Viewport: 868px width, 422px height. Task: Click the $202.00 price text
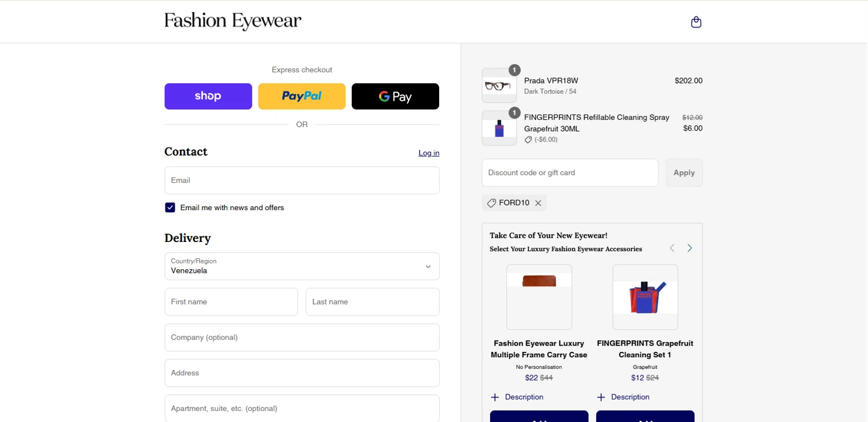click(689, 80)
